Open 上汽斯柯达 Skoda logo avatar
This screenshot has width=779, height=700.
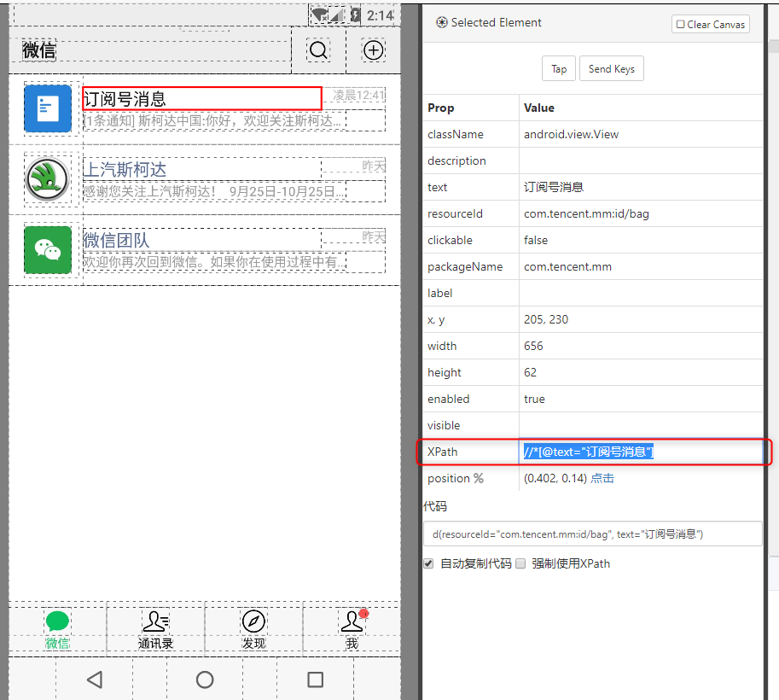pyautogui.click(x=48, y=179)
